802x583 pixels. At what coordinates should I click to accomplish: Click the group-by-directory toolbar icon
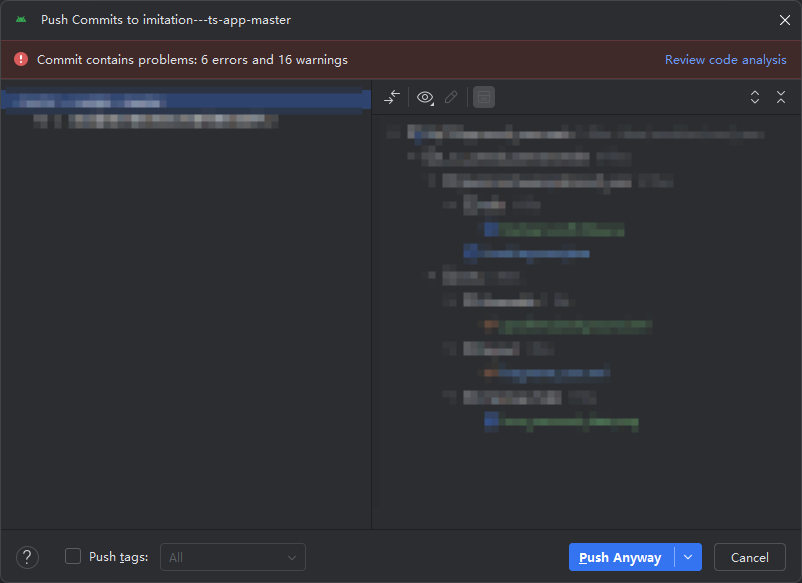[x=484, y=97]
